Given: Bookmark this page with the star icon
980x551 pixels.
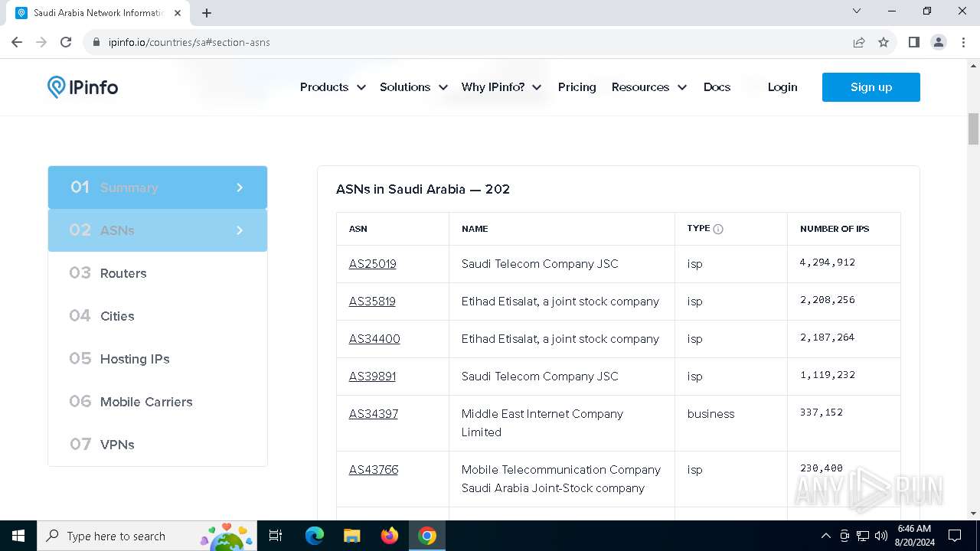Looking at the screenshot, I should pyautogui.click(x=884, y=42).
